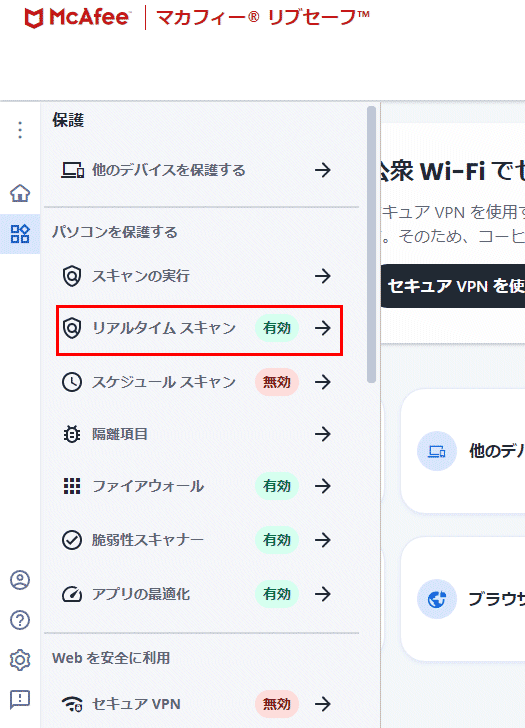Click checkmark icon next to 脆弱性スキャナー
This screenshot has width=525, height=728.
point(72,540)
